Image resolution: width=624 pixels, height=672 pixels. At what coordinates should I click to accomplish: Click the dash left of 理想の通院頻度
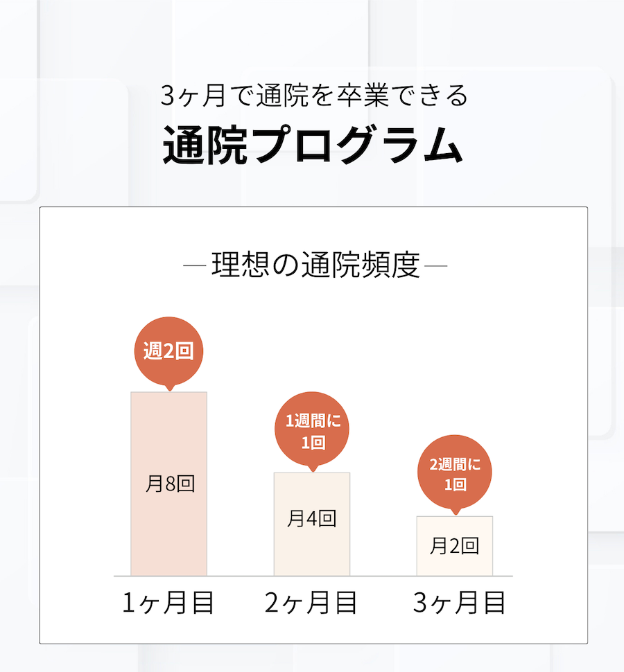coord(195,266)
